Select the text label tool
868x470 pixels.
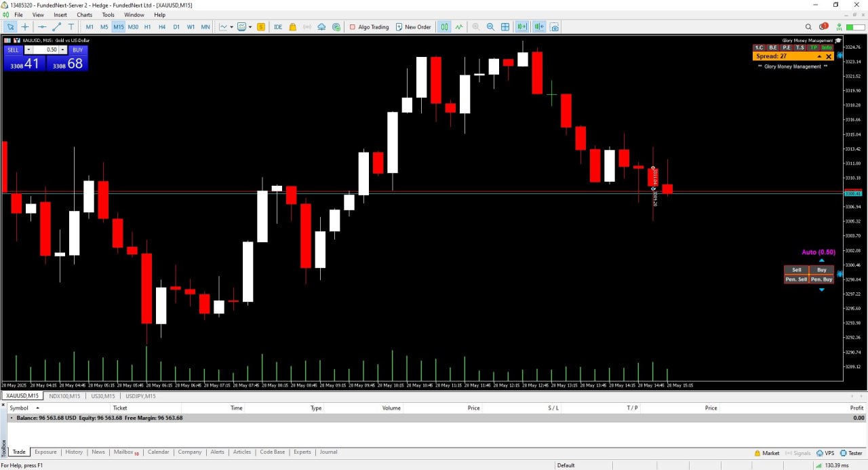pos(71,27)
